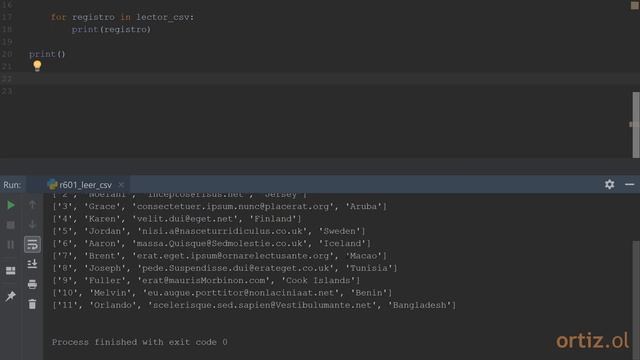Click the print(registro) code line
The image size is (640, 360).
pyautogui.click(x=111, y=29)
